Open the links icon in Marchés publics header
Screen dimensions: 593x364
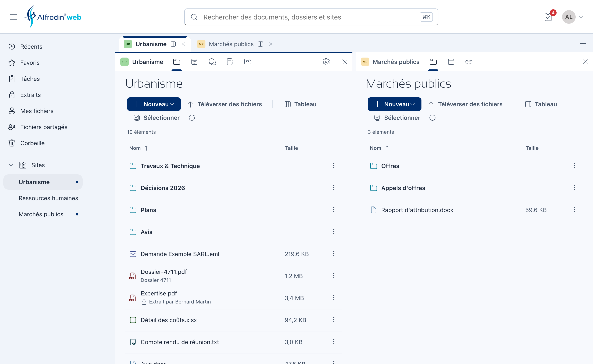(x=469, y=62)
